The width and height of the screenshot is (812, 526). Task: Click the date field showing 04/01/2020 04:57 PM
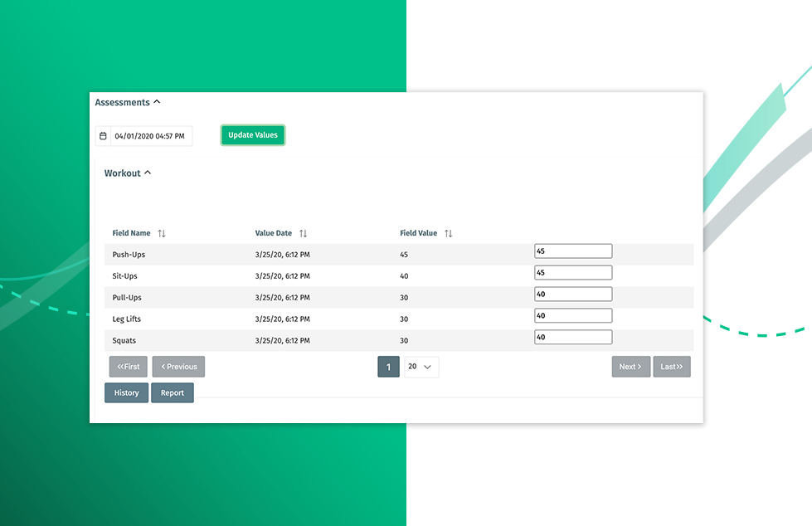151,136
